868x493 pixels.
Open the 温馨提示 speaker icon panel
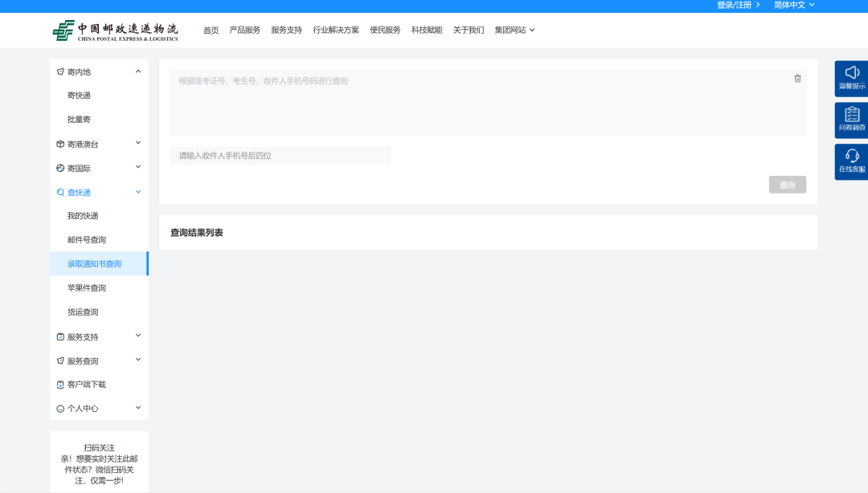(x=851, y=78)
